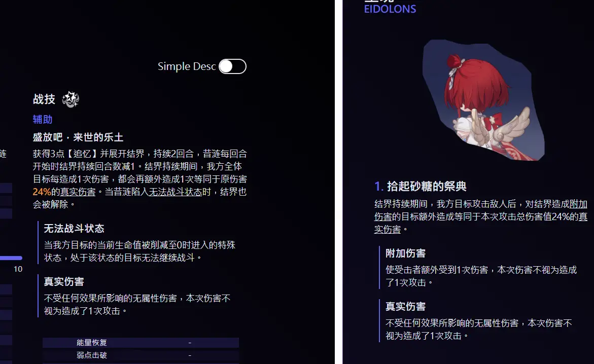
Task: Click the level slider handle above 10
Action: coord(20,258)
